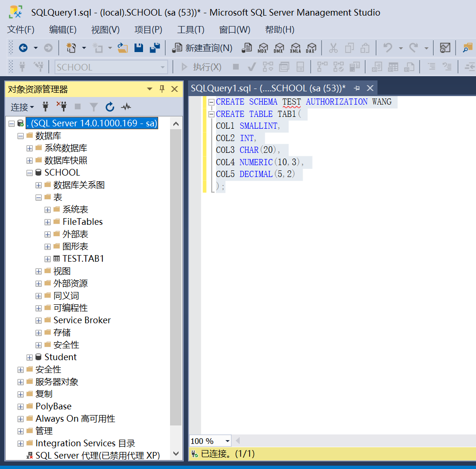476x469 pixels.
Task: Open a new MDX query
Action: [x=263, y=48]
